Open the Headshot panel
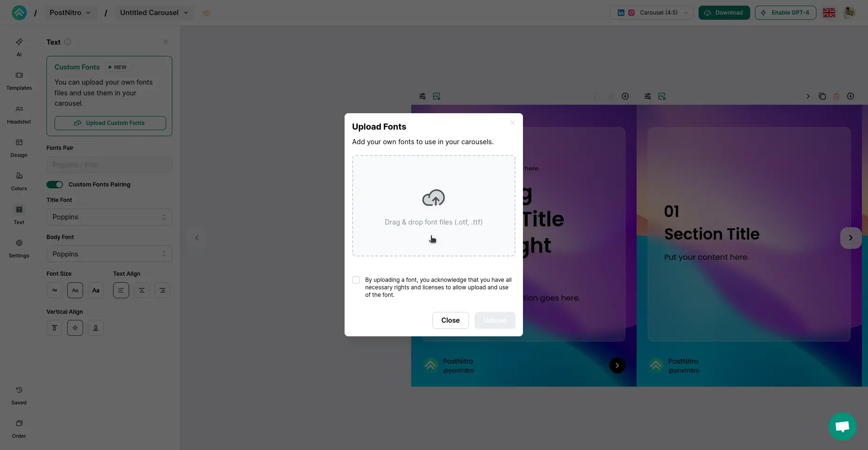Image resolution: width=868 pixels, height=450 pixels. (19, 114)
